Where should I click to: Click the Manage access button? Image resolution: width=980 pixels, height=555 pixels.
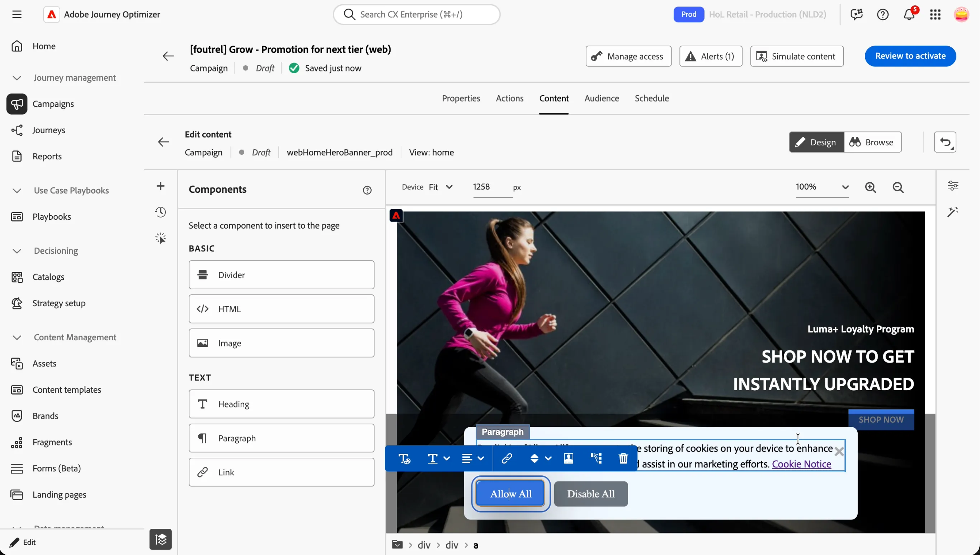tap(628, 56)
